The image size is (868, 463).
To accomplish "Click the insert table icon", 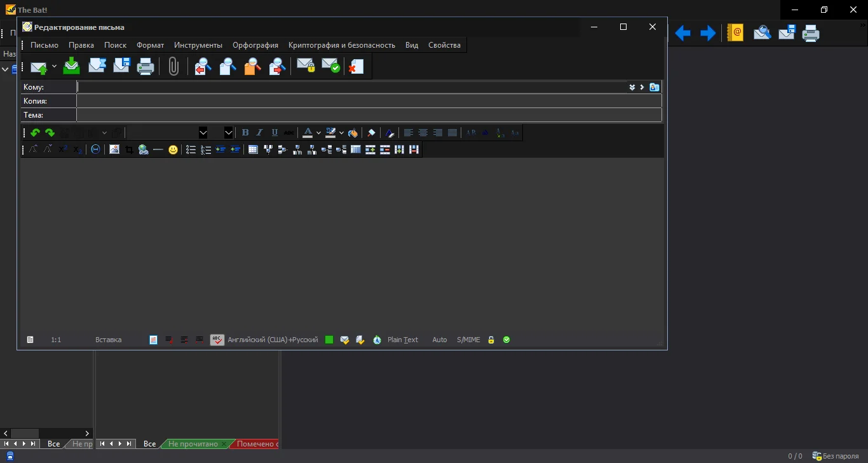I will point(253,149).
